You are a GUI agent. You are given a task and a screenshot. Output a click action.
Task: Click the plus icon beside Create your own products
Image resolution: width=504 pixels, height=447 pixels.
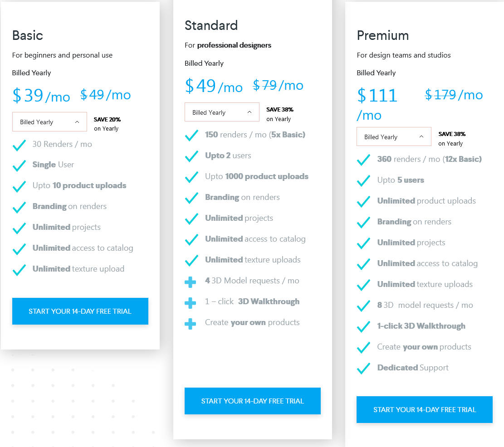coord(191,323)
